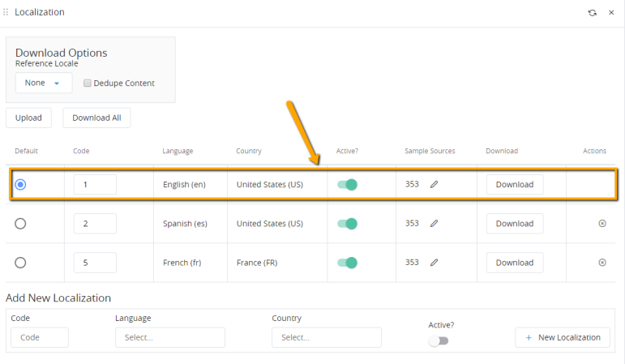This screenshot has height=364, width=625.
Task: Delete the French (fr) localization
Action: tap(602, 263)
